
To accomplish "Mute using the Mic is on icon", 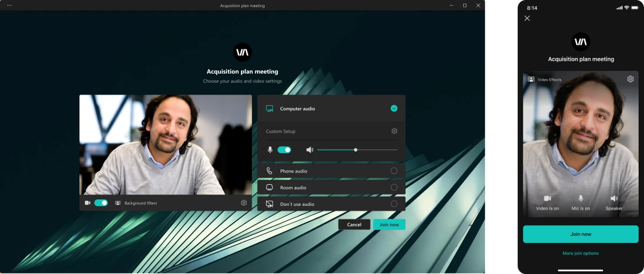I will click(x=581, y=198).
